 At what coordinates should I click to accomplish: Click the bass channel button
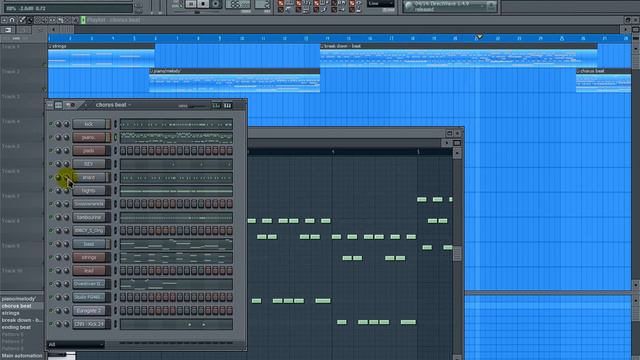89,244
